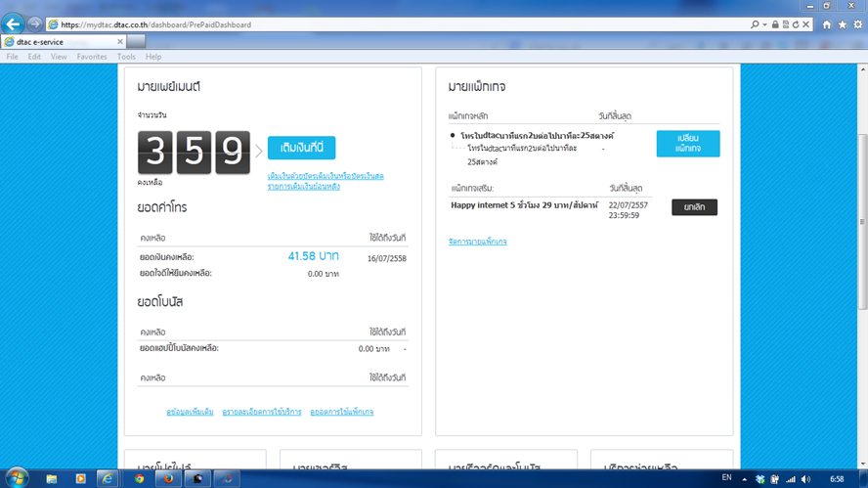Screen dimensions: 868x488
Task: Open จัดการมายแพ็กเกจ link
Action: 478,242
